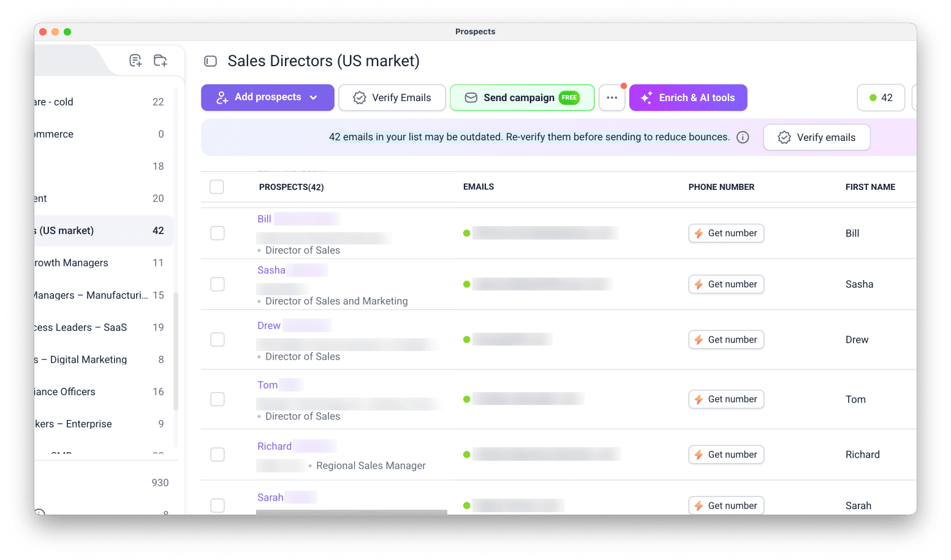
Task: Click Get number for Richard
Action: pos(726,455)
